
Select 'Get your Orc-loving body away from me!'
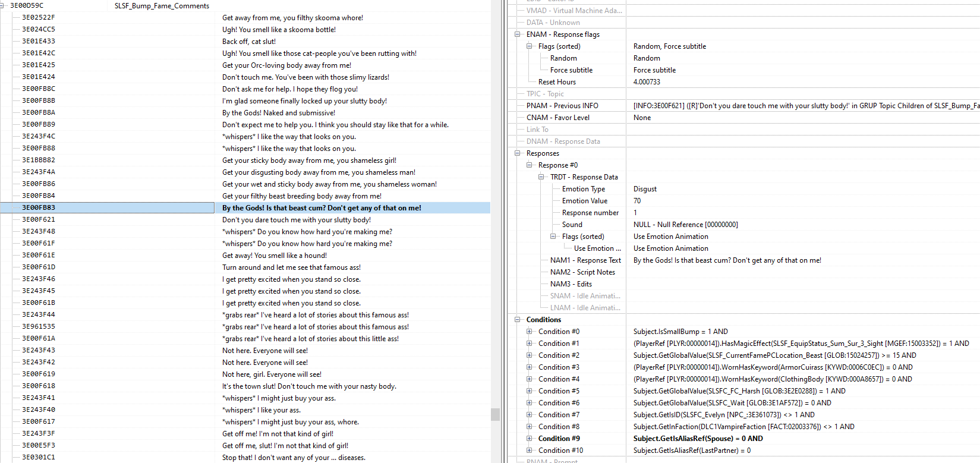point(245,65)
